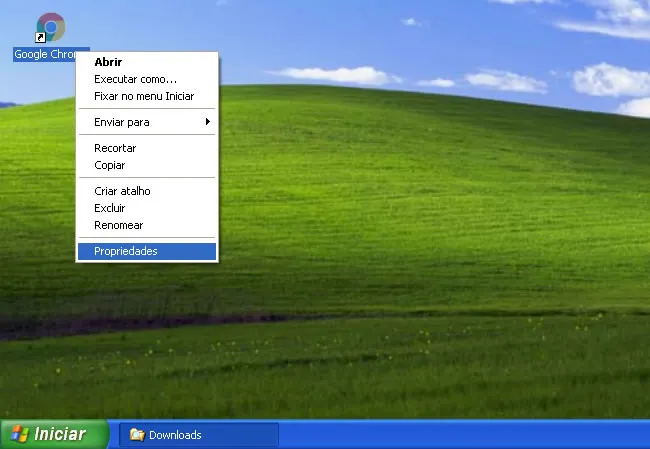The height and width of the screenshot is (449, 650).
Task: Choose Excluir to delete the shortcut
Action: tap(110, 208)
